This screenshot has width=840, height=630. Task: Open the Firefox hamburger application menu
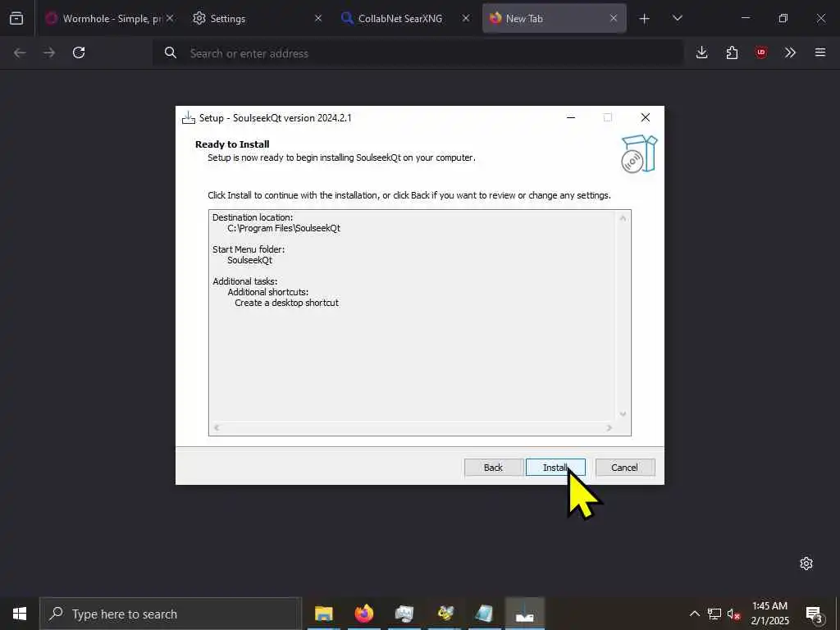tap(820, 52)
